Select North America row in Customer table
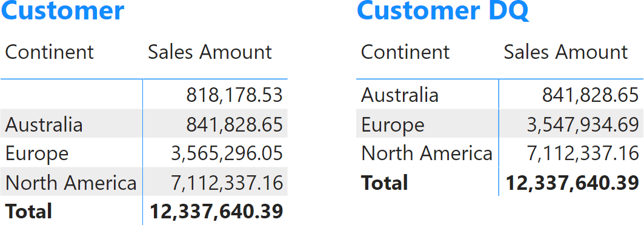Screen dimensions: 644x225 [144, 182]
